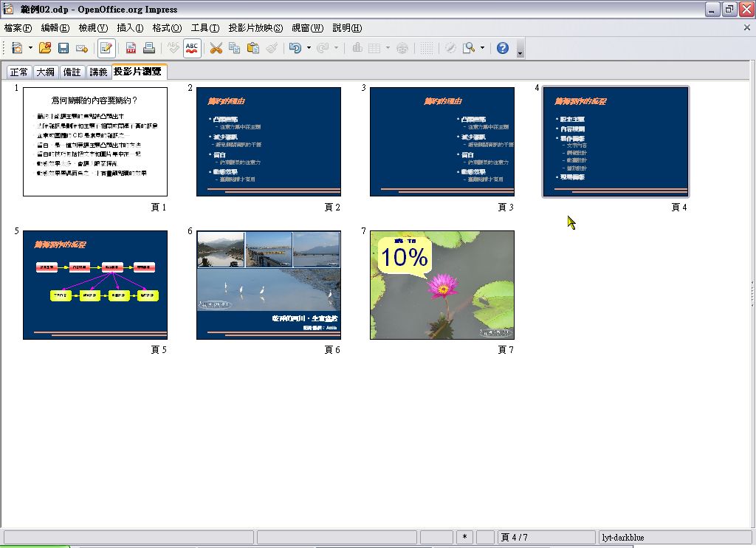Select slide 7 lotus flower thumbnail

point(441,285)
